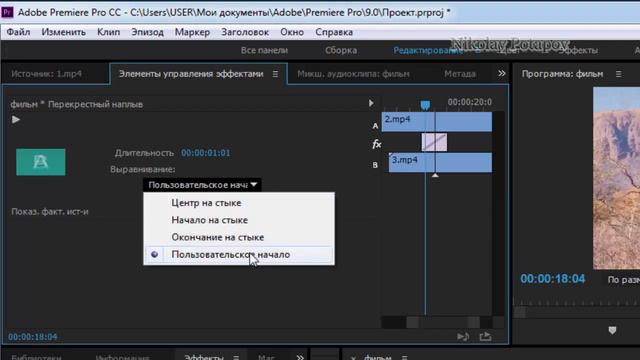Select the transition block on fx track

(x=434, y=142)
